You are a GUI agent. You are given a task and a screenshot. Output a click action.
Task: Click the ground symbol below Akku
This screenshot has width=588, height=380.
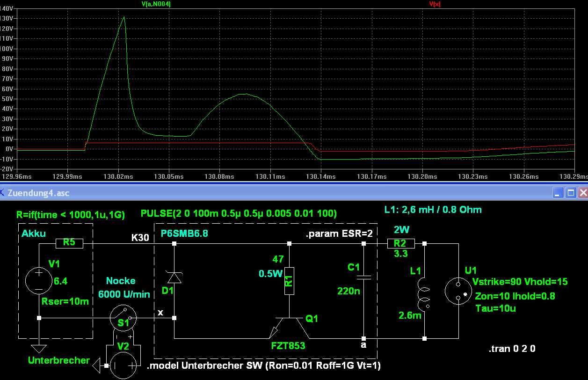[39, 348]
